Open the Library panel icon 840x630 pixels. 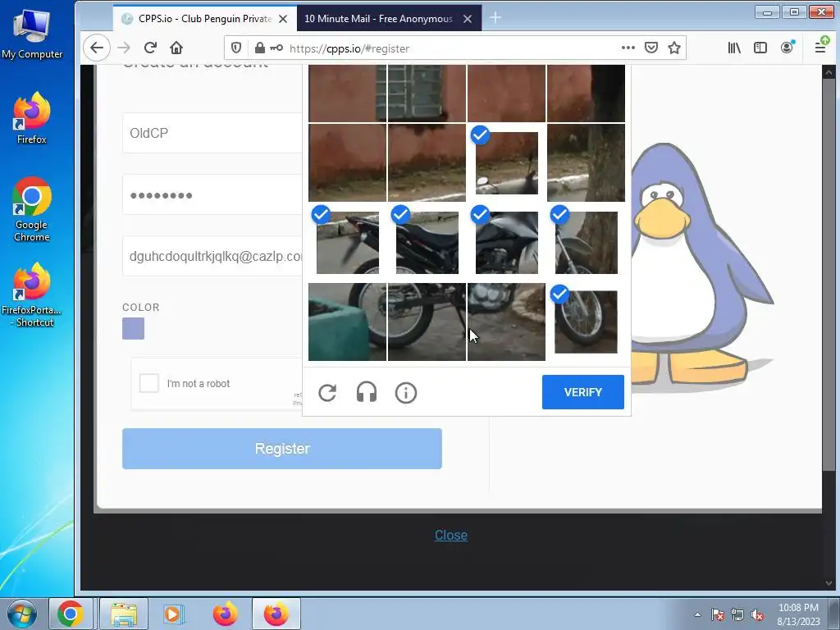[734, 48]
